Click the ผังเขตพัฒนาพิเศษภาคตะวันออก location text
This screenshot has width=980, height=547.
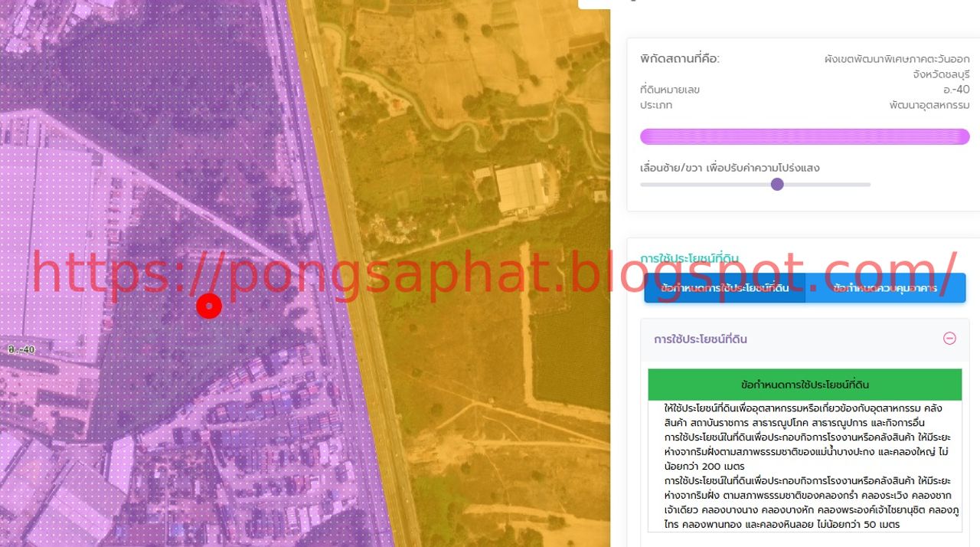pyautogui.click(x=897, y=59)
